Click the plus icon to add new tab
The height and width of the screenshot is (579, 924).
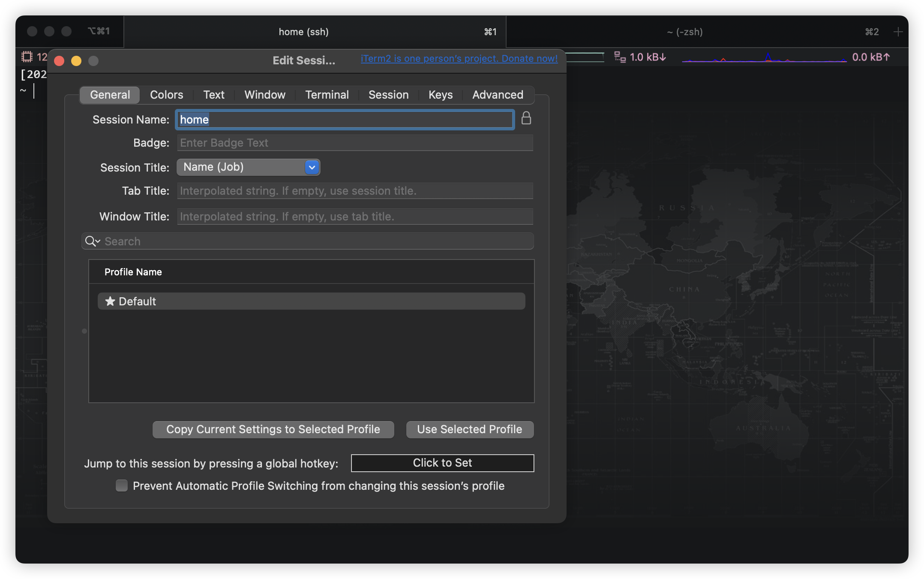pos(898,32)
